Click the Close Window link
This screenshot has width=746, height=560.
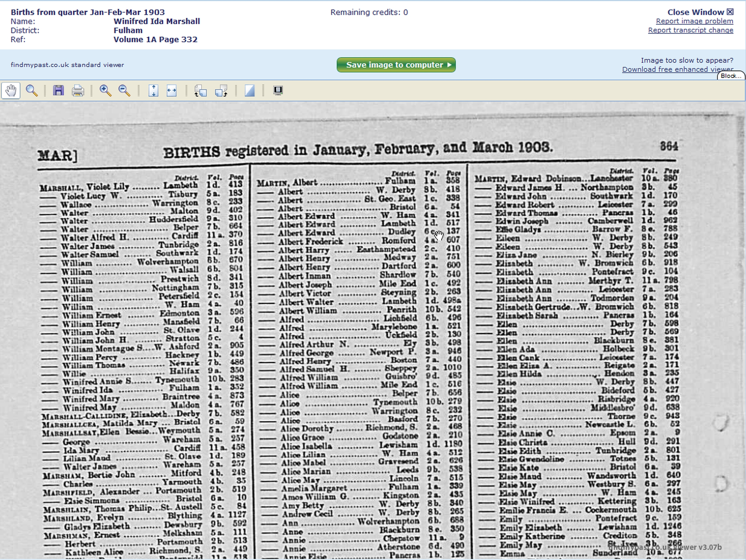pyautogui.click(x=700, y=12)
